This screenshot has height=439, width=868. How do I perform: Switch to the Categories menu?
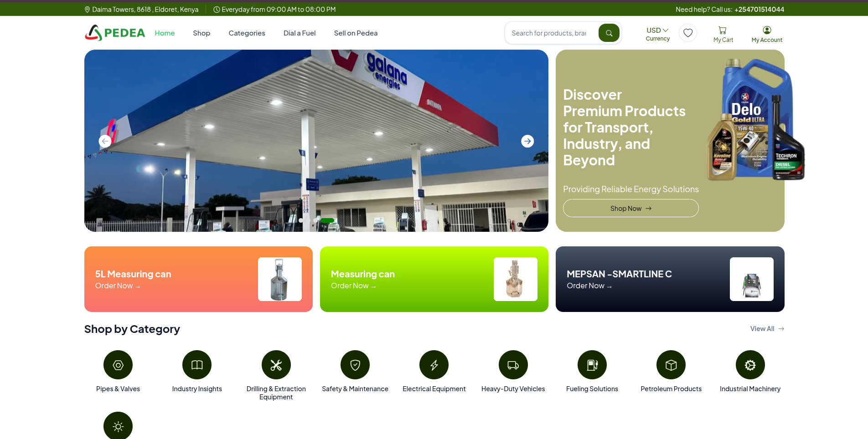click(x=247, y=33)
